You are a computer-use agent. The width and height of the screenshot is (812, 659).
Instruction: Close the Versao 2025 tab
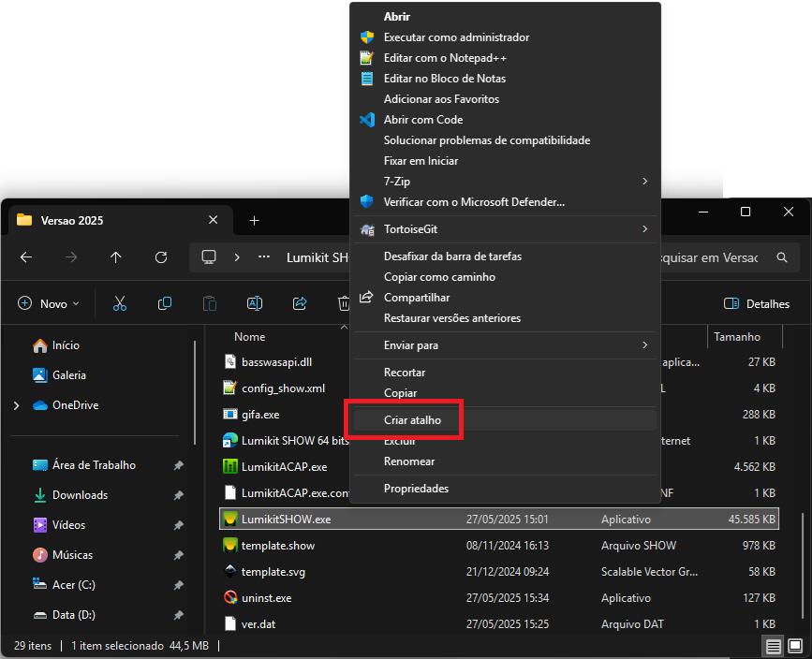click(x=213, y=220)
